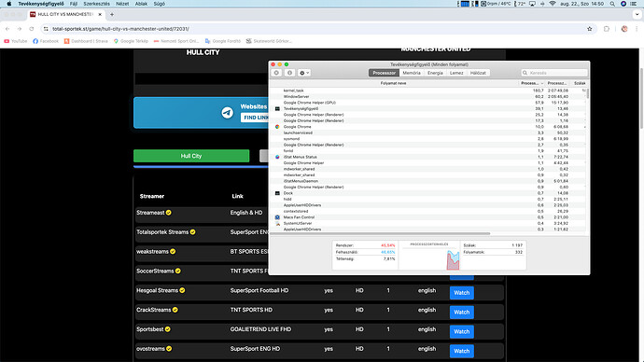Open the gear action dropdown in Activity Monitor
Viewport: 644px width, 362px height.
pos(304,73)
